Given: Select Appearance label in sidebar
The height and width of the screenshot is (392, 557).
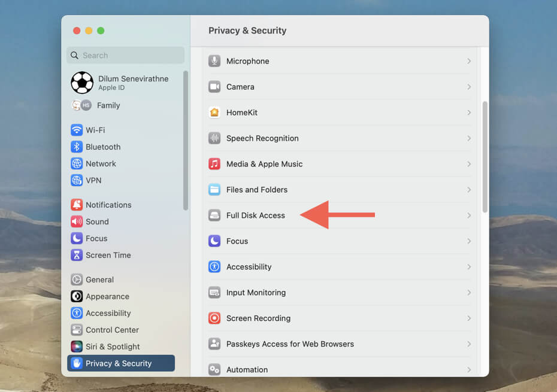Looking at the screenshot, I should coord(107,296).
